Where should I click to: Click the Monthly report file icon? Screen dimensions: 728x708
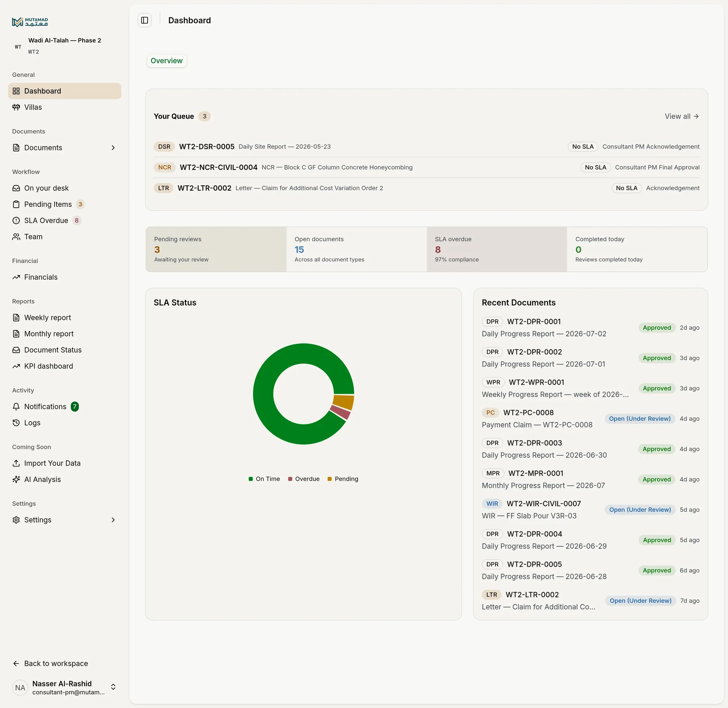point(16,334)
